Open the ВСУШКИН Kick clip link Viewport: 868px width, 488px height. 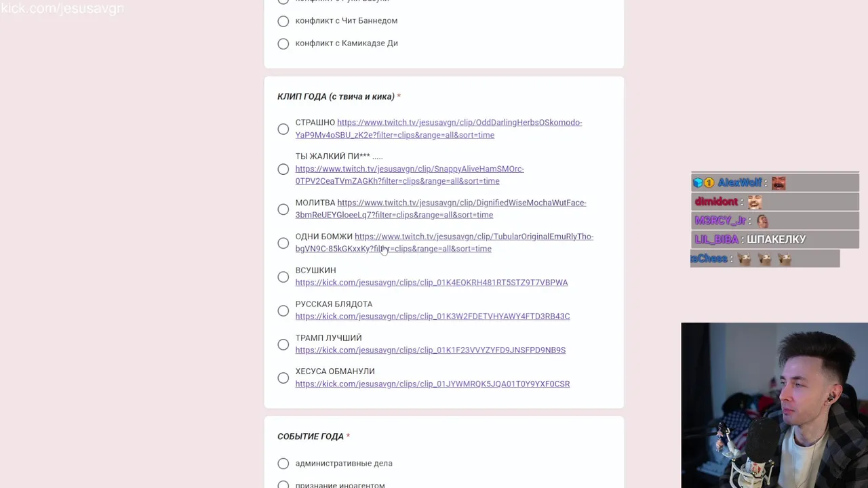(x=431, y=283)
